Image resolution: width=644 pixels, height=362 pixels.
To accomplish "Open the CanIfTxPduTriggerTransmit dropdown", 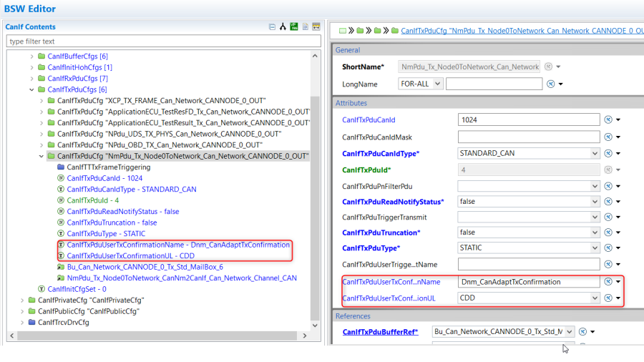I will point(595,217).
